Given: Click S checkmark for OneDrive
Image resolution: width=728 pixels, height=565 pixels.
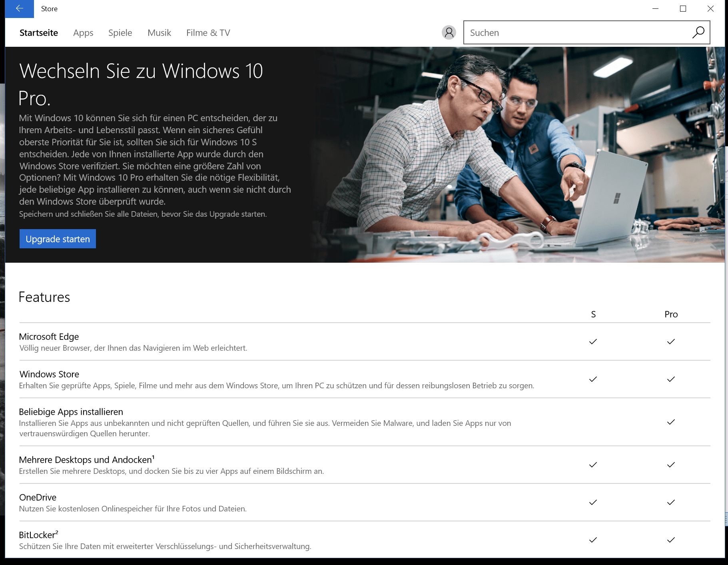Looking at the screenshot, I should pos(593,502).
